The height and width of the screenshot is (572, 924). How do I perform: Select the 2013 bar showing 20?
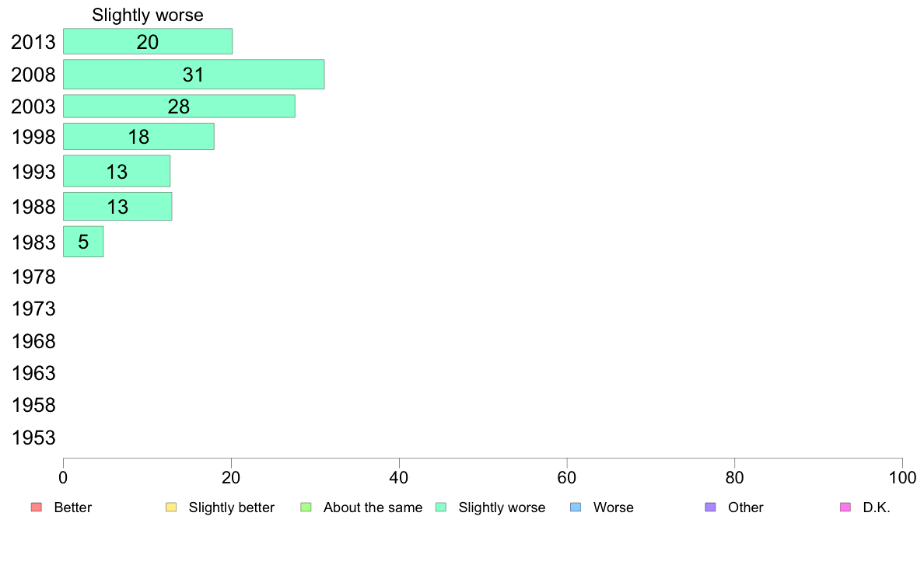(148, 41)
